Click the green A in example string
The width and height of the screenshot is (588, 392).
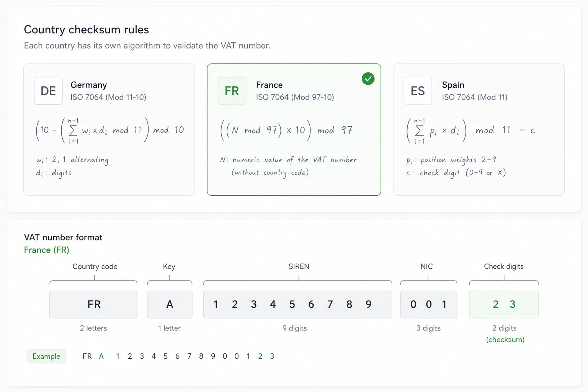(x=101, y=356)
